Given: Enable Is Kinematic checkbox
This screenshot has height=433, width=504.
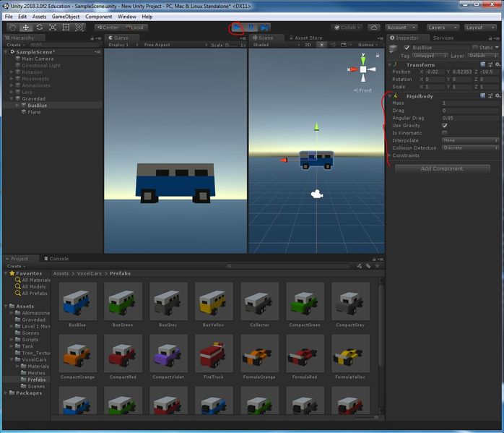Looking at the screenshot, I should (x=445, y=133).
